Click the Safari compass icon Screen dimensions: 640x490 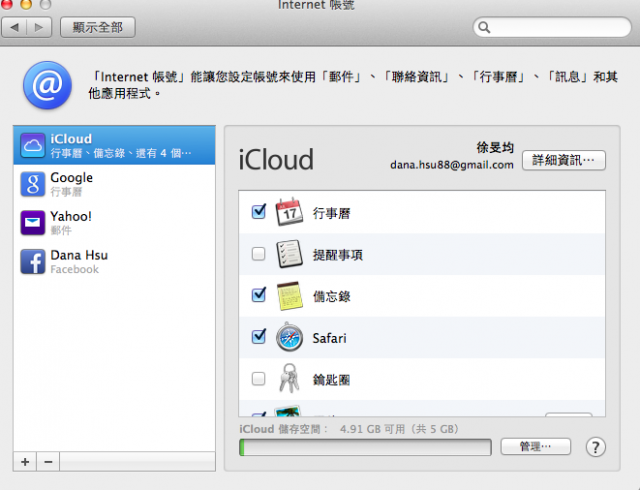(289, 337)
